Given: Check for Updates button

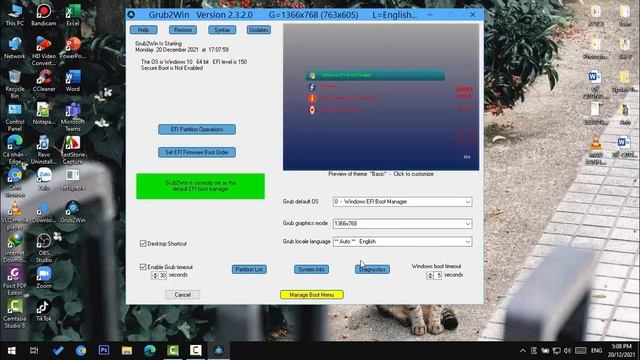Looking at the screenshot, I should click(258, 30).
